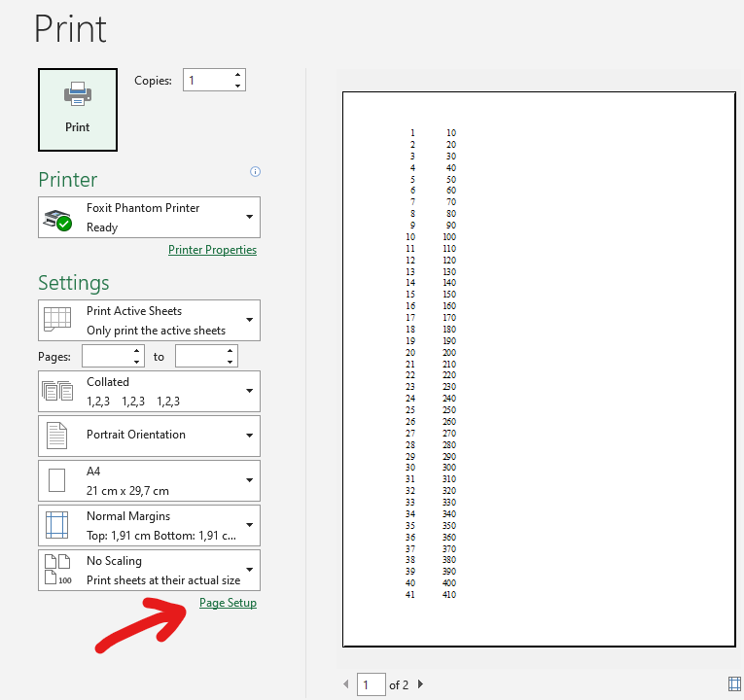Image resolution: width=744 pixels, height=700 pixels.
Task: Increase the Copies count with the up arrow
Action: (237, 75)
